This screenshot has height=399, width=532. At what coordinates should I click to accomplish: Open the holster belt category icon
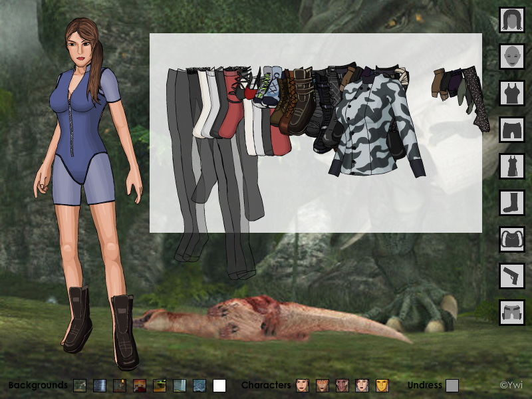(x=511, y=313)
